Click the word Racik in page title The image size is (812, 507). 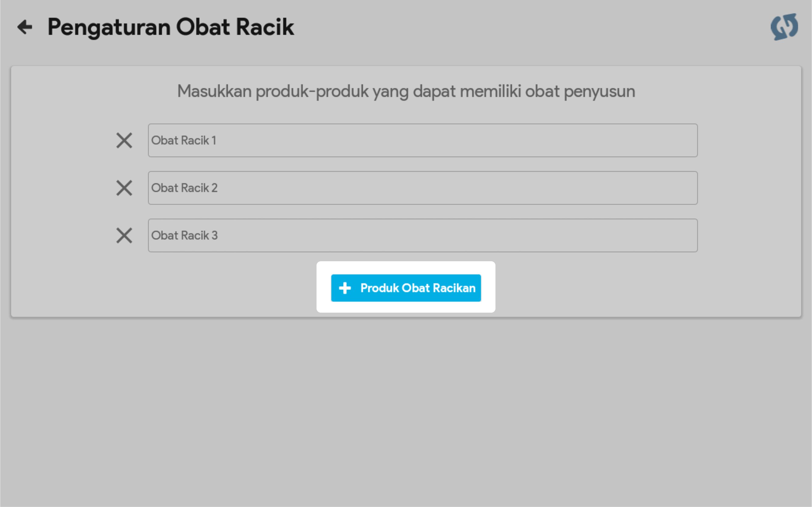tap(265, 27)
